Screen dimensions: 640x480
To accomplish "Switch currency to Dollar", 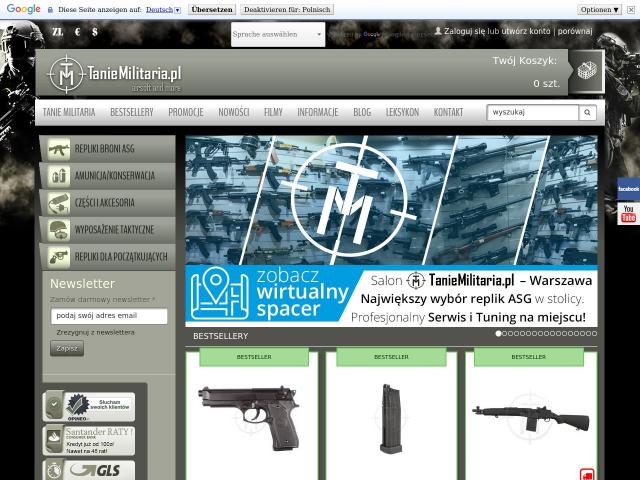I will 95,31.
